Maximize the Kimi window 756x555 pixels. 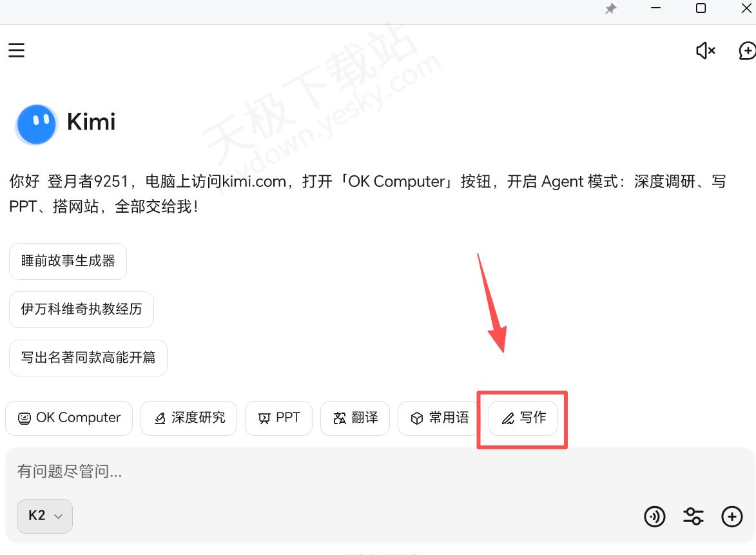(701, 8)
